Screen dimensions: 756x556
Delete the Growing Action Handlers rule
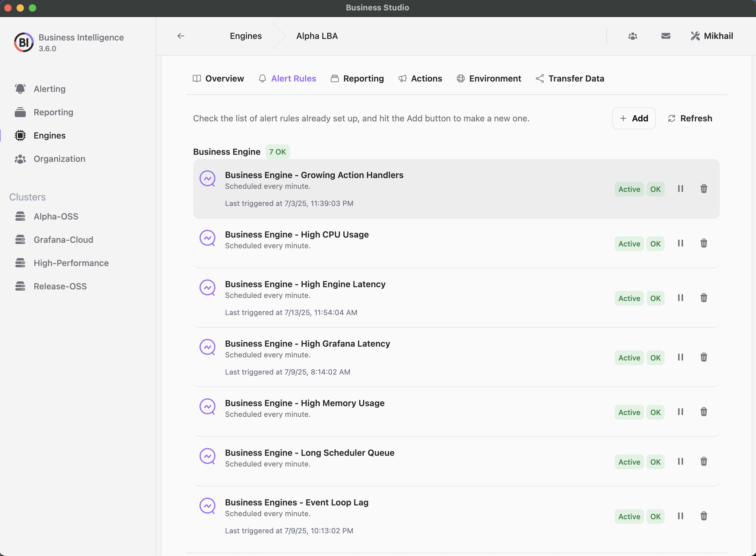click(x=704, y=189)
